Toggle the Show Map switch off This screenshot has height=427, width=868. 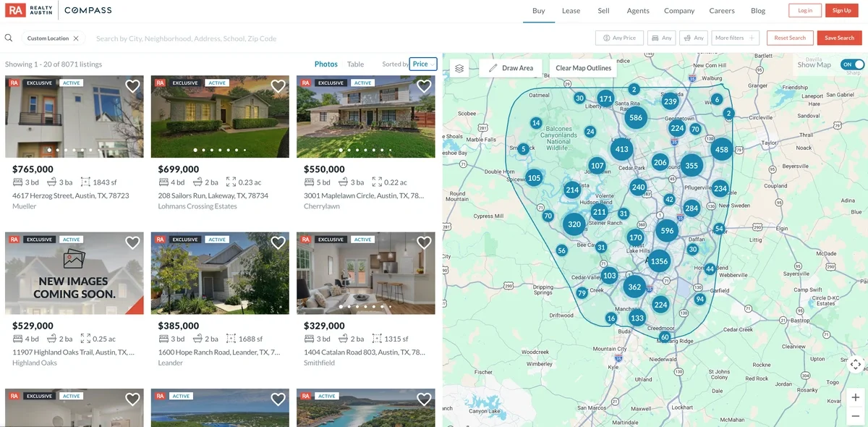pyautogui.click(x=852, y=64)
